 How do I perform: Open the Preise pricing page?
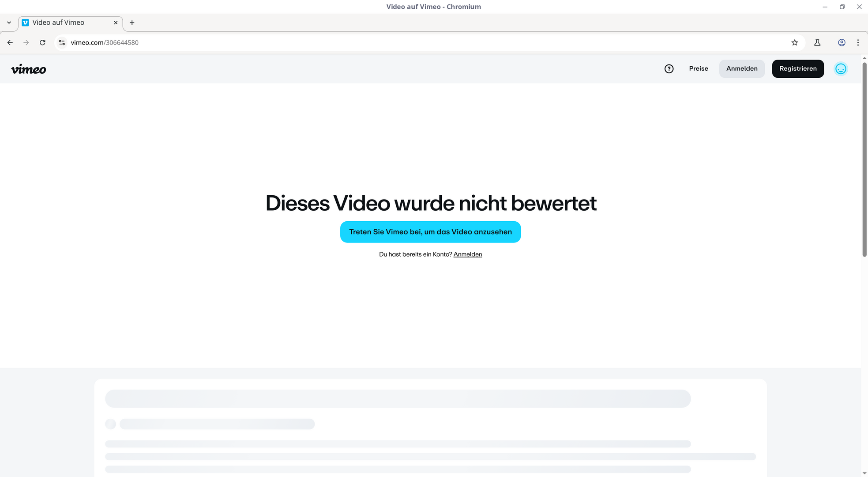(x=699, y=68)
